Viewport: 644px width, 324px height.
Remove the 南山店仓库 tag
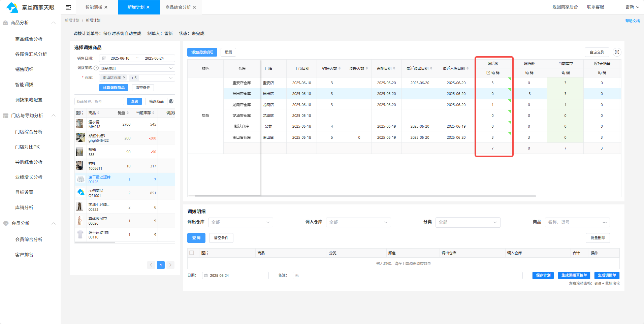[124, 77]
